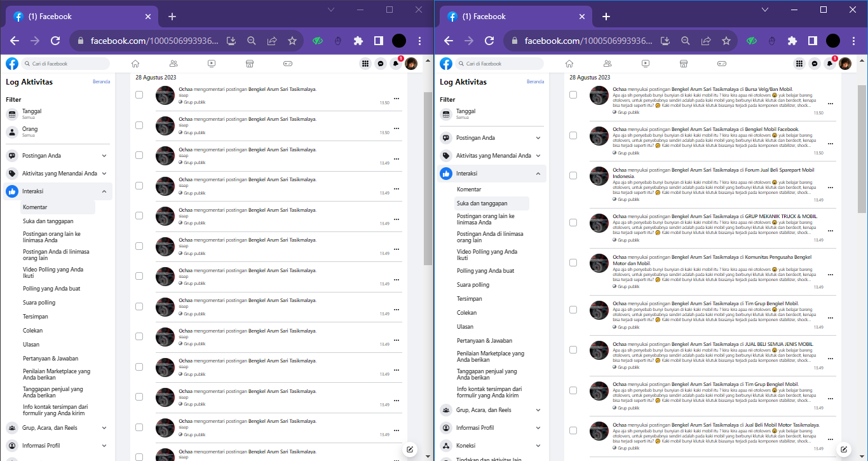Click Beranda link in left window
868x461 pixels.
click(x=102, y=82)
